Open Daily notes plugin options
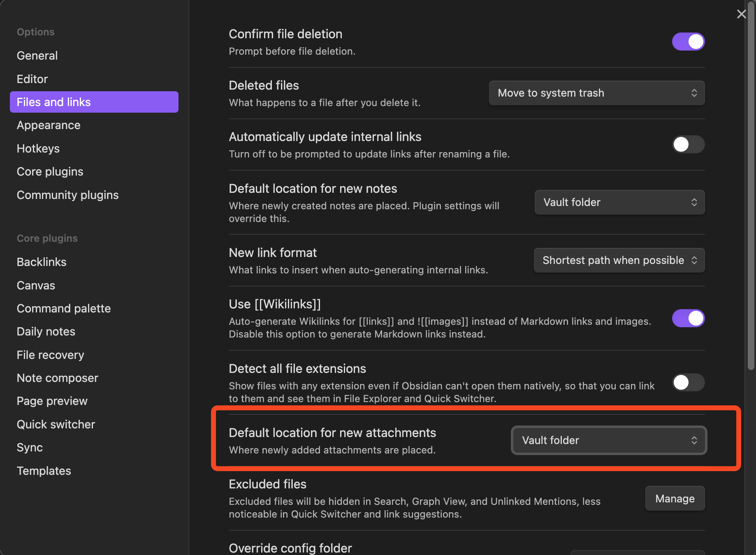Viewport: 756px width, 555px height. 46,331
